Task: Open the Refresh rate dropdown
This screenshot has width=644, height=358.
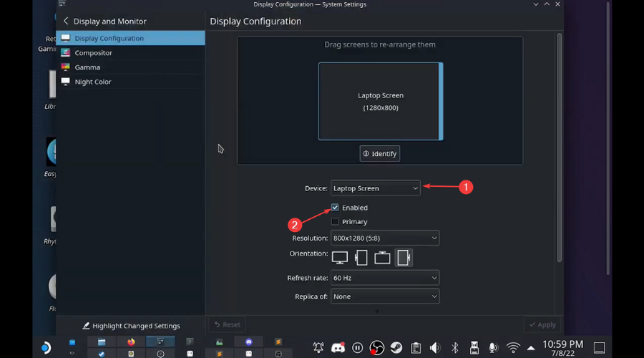Action: [x=385, y=278]
